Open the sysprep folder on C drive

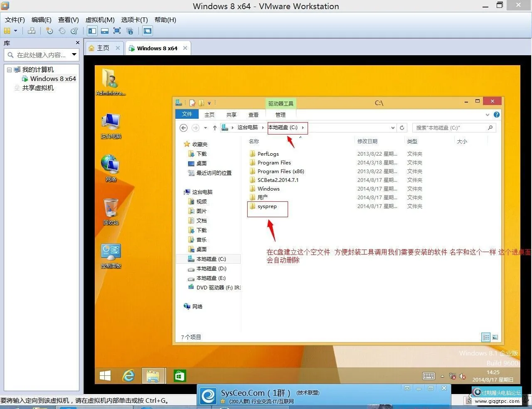click(267, 206)
